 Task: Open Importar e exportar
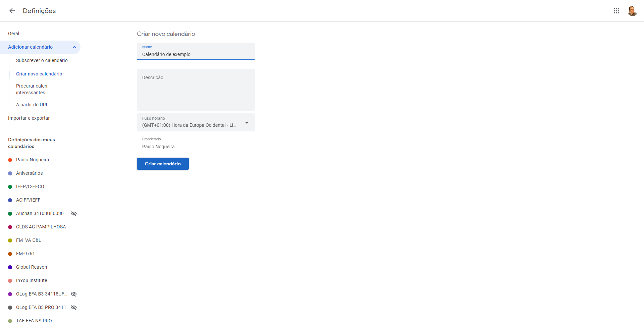tap(29, 118)
